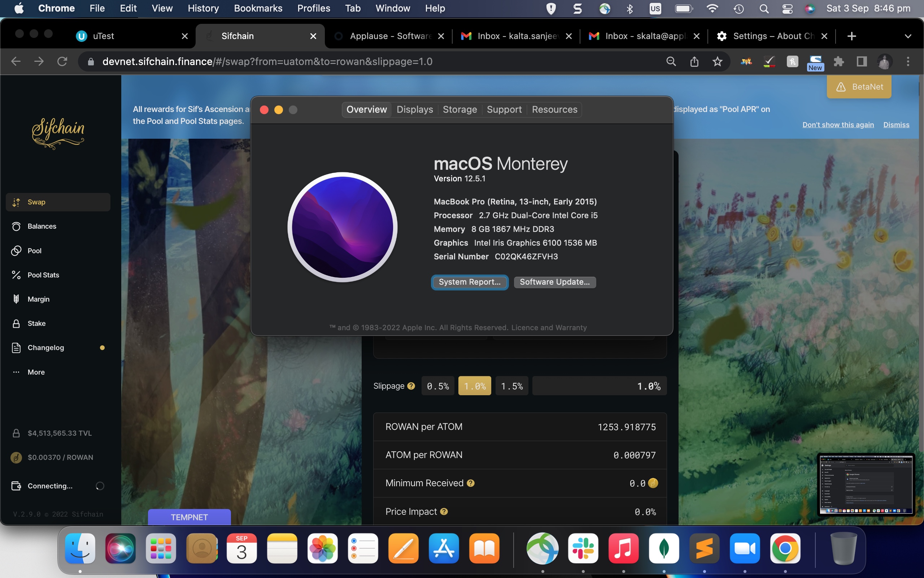Switch to Resources tab in About This Mac

554,109
